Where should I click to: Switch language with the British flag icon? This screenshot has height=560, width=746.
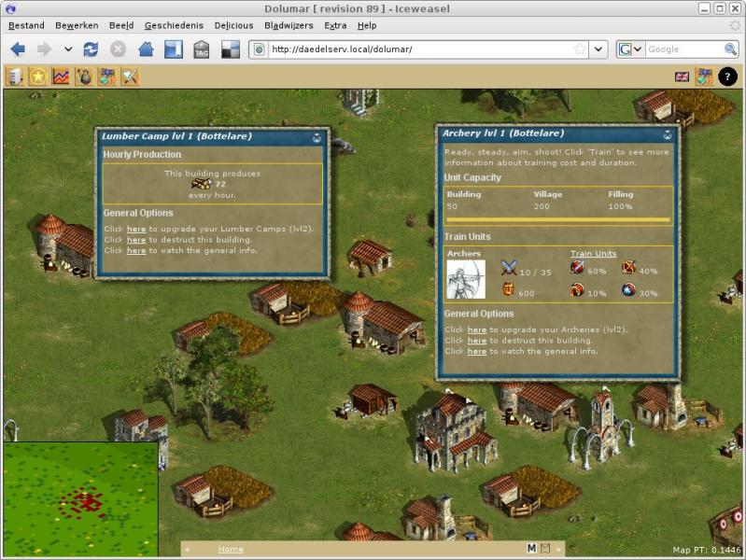coord(682,77)
